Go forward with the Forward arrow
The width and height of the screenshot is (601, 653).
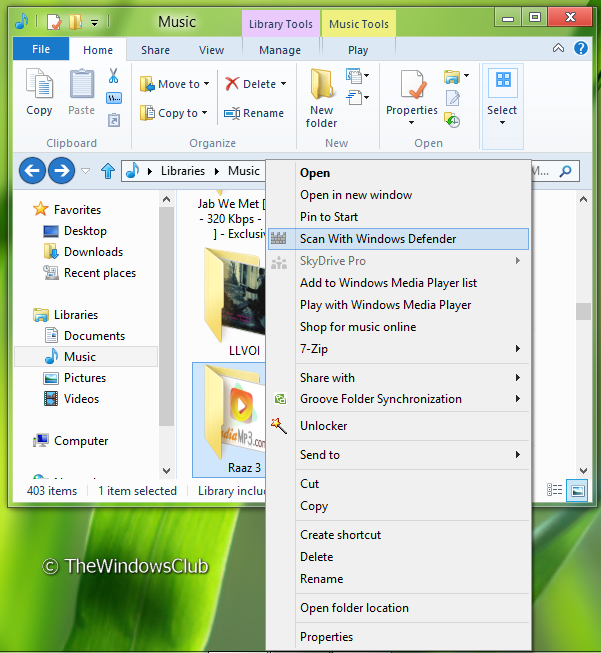click(x=62, y=171)
